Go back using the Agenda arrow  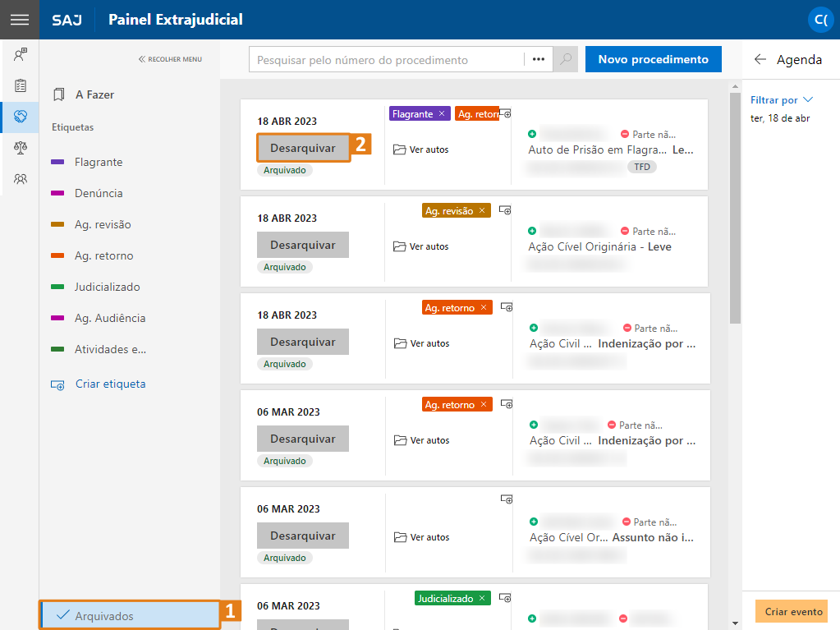pos(760,59)
